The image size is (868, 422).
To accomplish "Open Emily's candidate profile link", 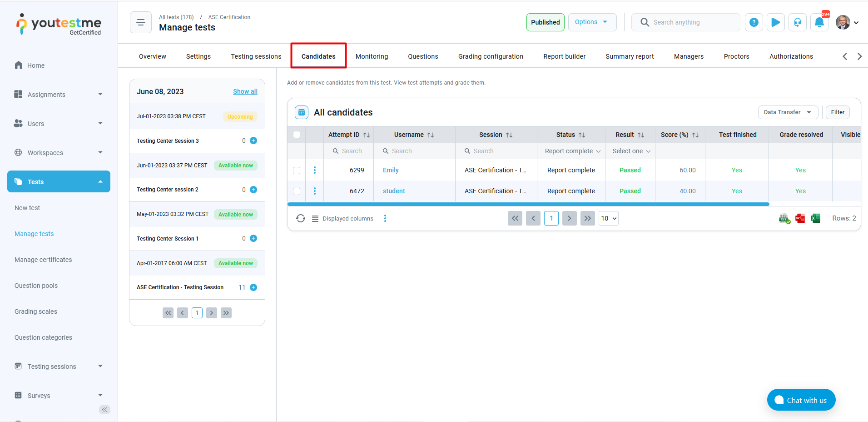I will click(390, 170).
